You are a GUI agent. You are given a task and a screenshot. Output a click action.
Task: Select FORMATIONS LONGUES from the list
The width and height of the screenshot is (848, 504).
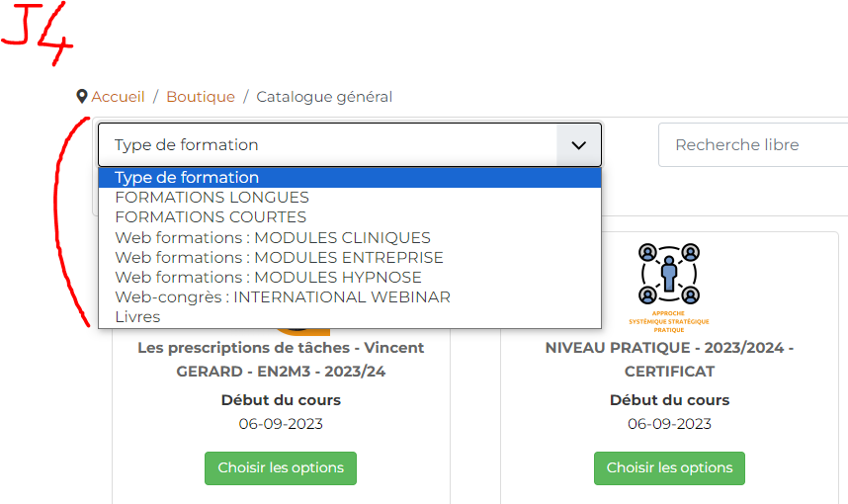[x=212, y=198]
